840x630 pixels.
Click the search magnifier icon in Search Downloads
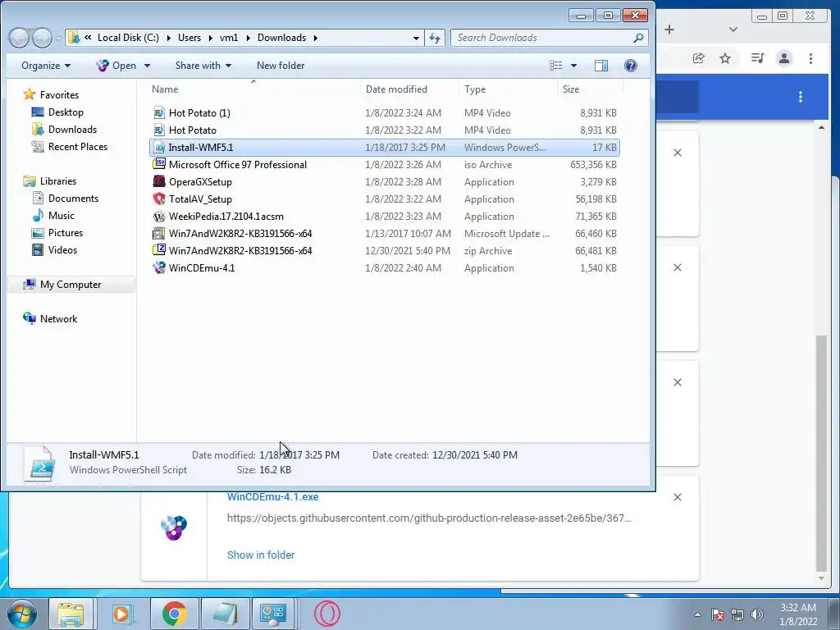coord(638,38)
